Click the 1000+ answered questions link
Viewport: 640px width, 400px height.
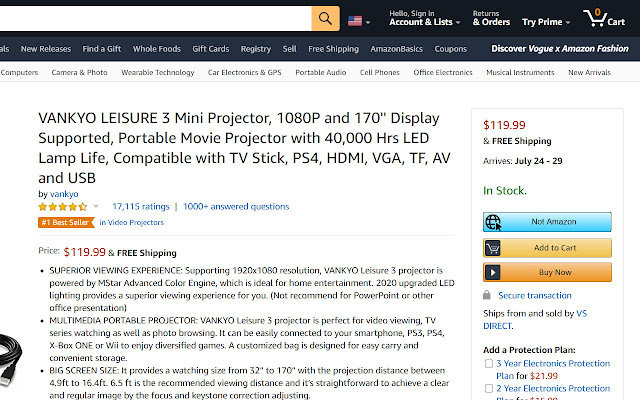[x=236, y=207]
